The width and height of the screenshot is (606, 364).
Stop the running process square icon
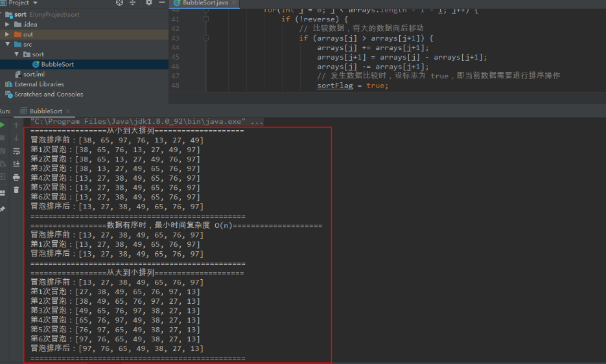pyautogui.click(x=2, y=138)
